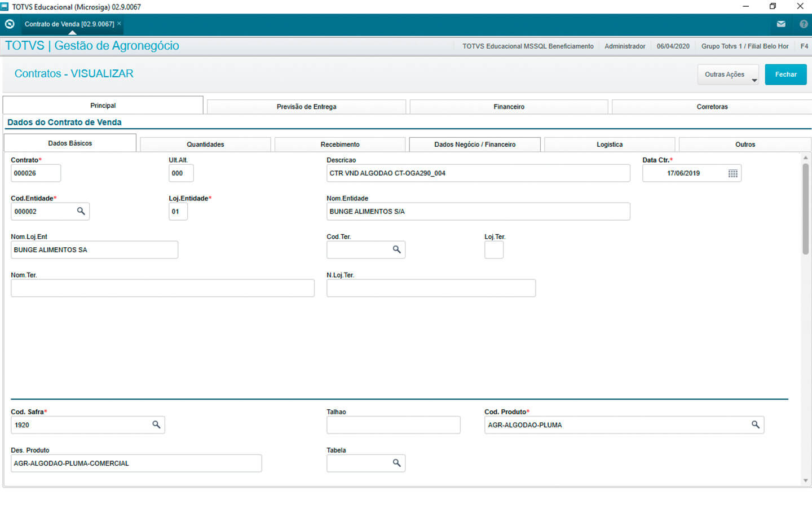Click the help question mark icon

tap(804, 24)
